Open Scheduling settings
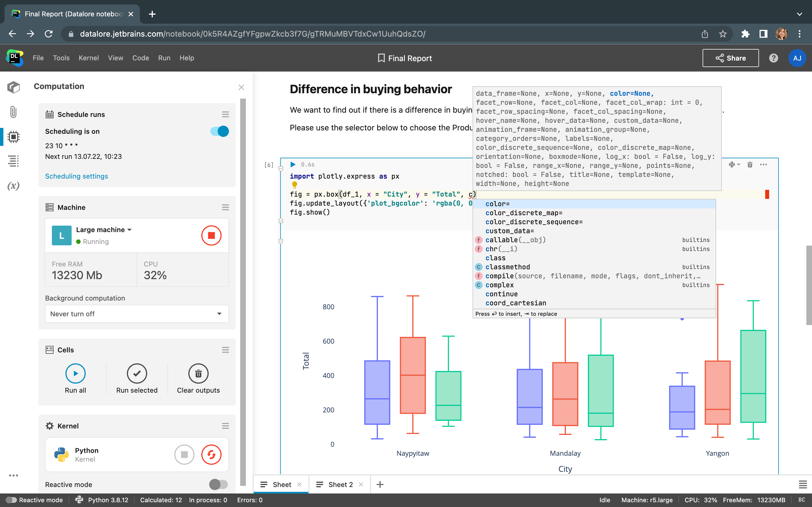The height and width of the screenshot is (507, 812). pyautogui.click(x=76, y=176)
